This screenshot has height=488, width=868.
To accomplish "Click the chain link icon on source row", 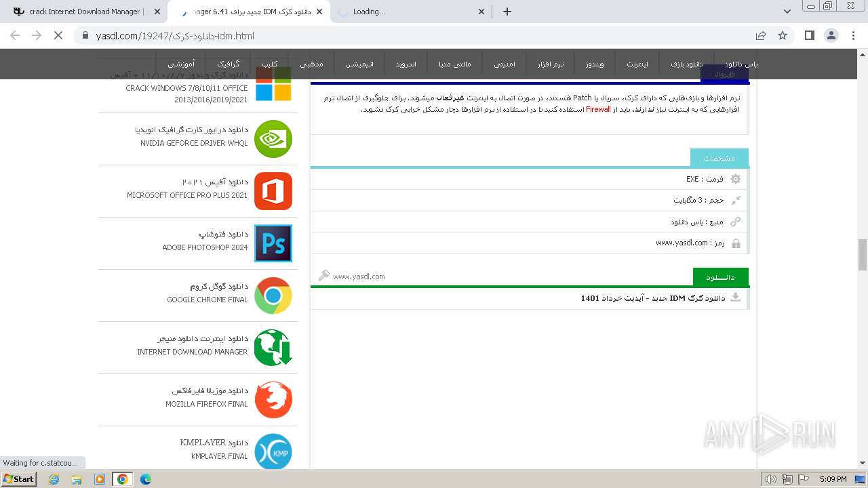I will (736, 222).
